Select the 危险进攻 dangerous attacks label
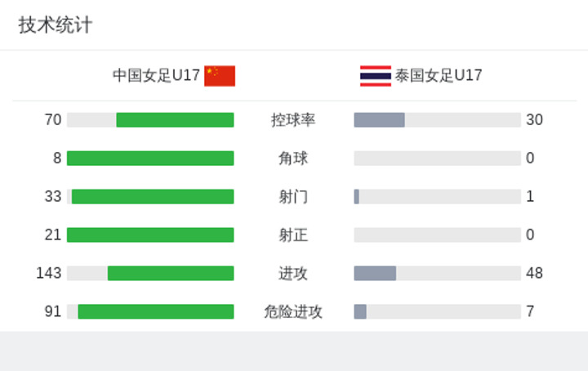 (x=293, y=311)
